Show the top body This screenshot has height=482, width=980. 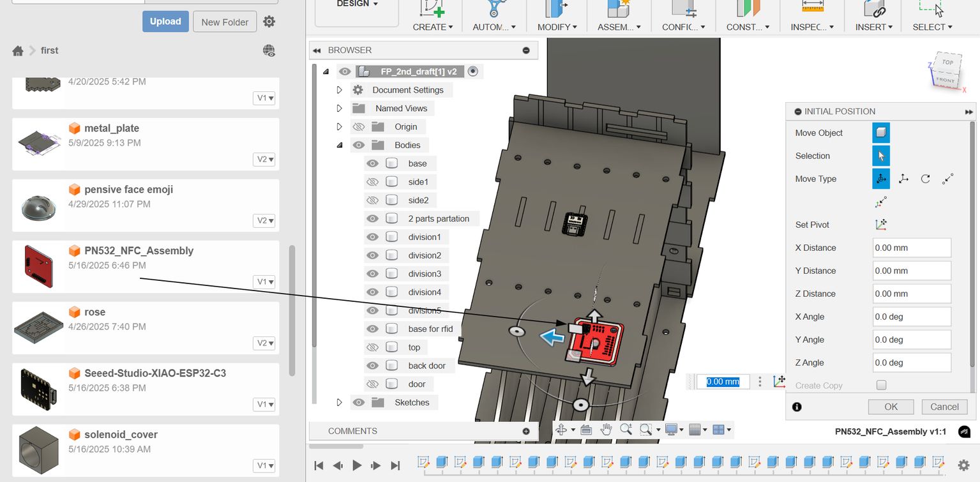[372, 347]
